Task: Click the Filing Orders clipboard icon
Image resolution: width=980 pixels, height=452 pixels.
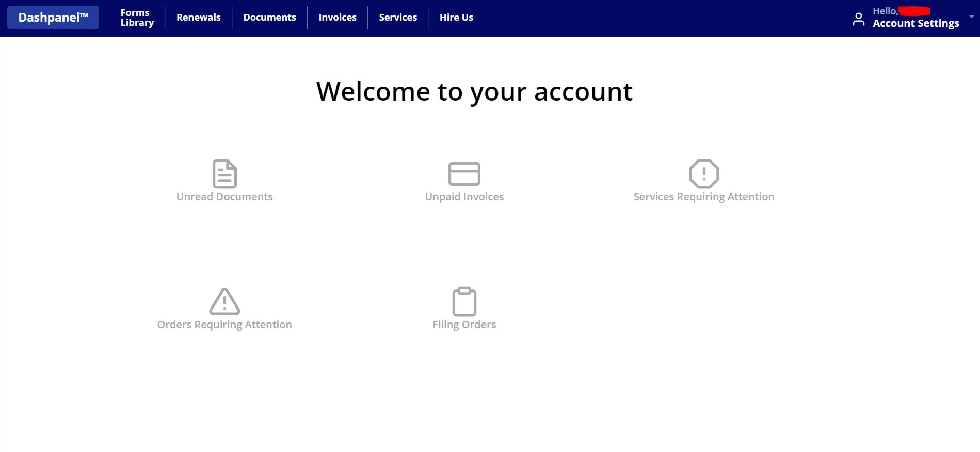Action: pos(464,302)
